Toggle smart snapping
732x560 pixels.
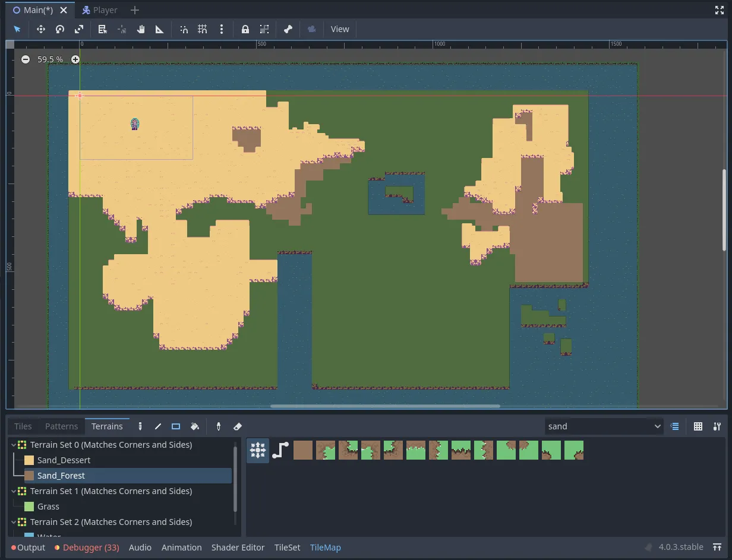tap(184, 29)
